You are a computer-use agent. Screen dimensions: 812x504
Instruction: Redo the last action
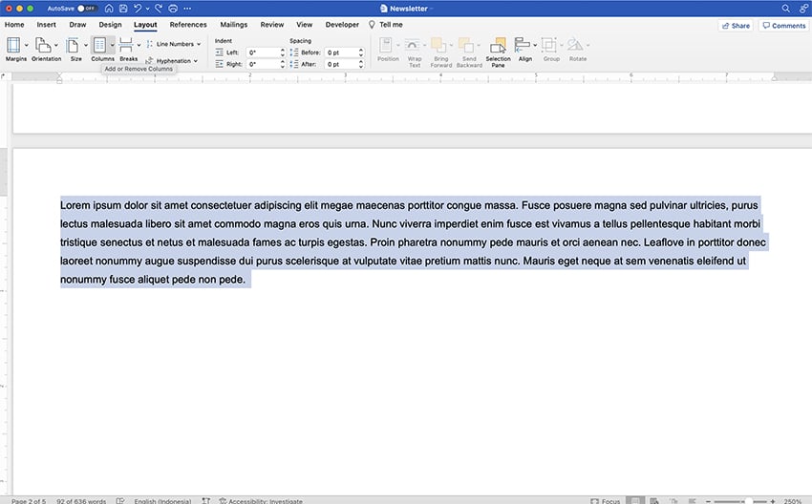[159, 9]
